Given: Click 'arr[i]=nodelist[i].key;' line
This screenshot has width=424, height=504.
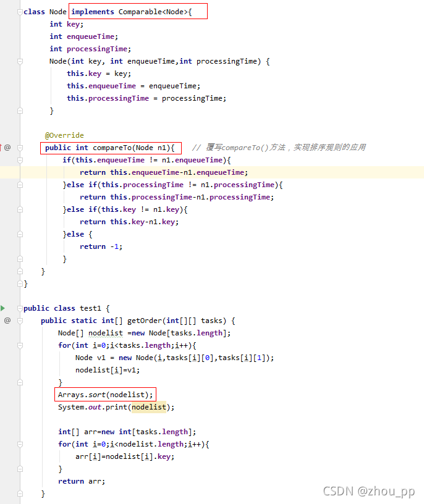Looking at the screenshot, I should point(125,457).
